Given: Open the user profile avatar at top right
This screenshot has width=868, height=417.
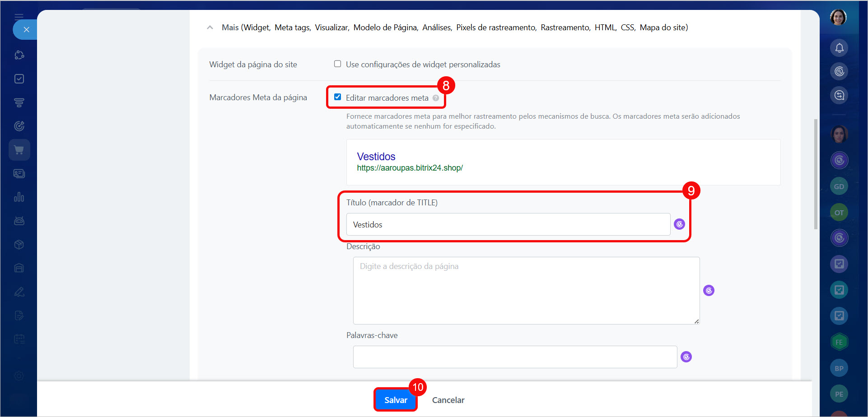Looking at the screenshot, I should (838, 18).
